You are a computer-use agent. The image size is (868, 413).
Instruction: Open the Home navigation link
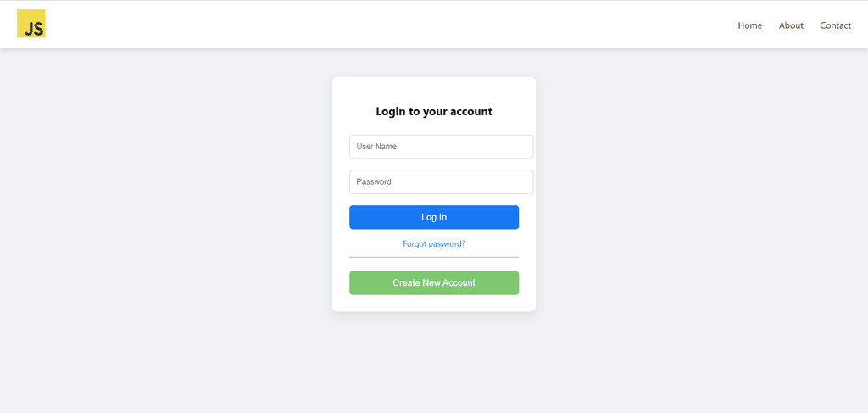[749, 25]
